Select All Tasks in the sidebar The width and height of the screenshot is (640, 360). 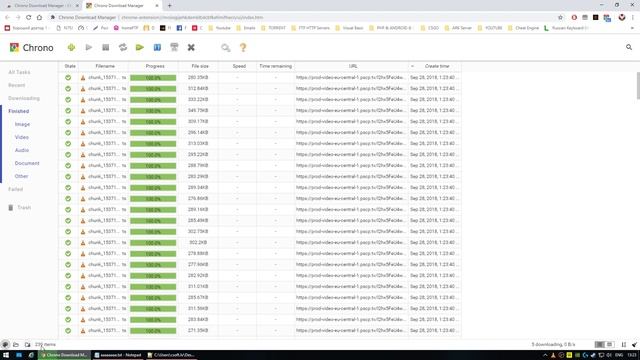point(19,72)
